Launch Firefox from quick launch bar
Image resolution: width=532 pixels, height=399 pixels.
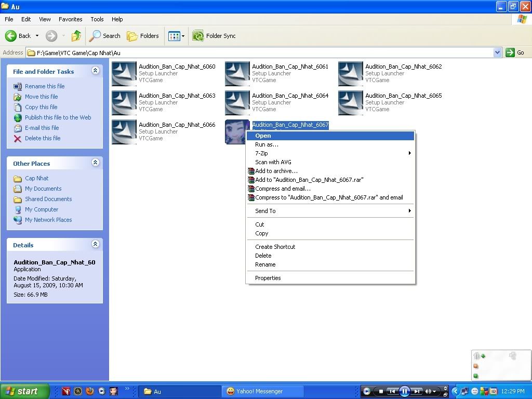90,391
